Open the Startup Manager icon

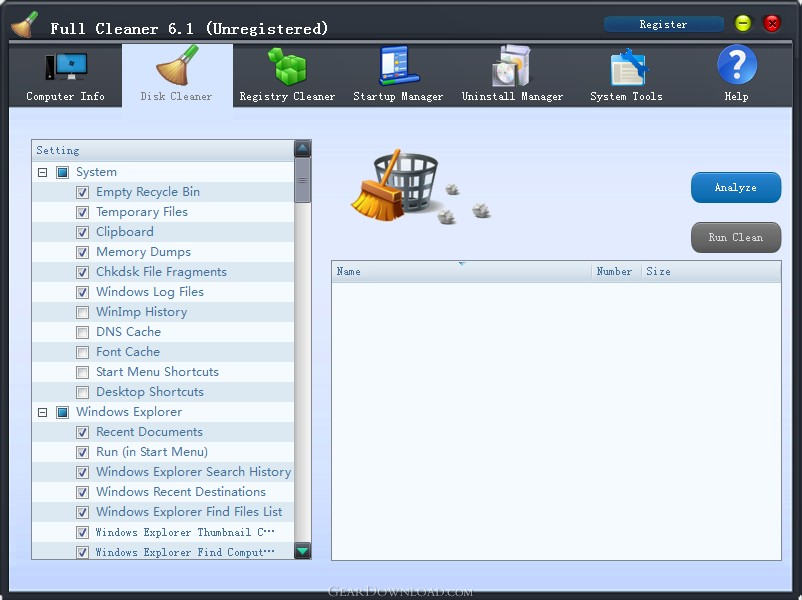click(x=399, y=65)
